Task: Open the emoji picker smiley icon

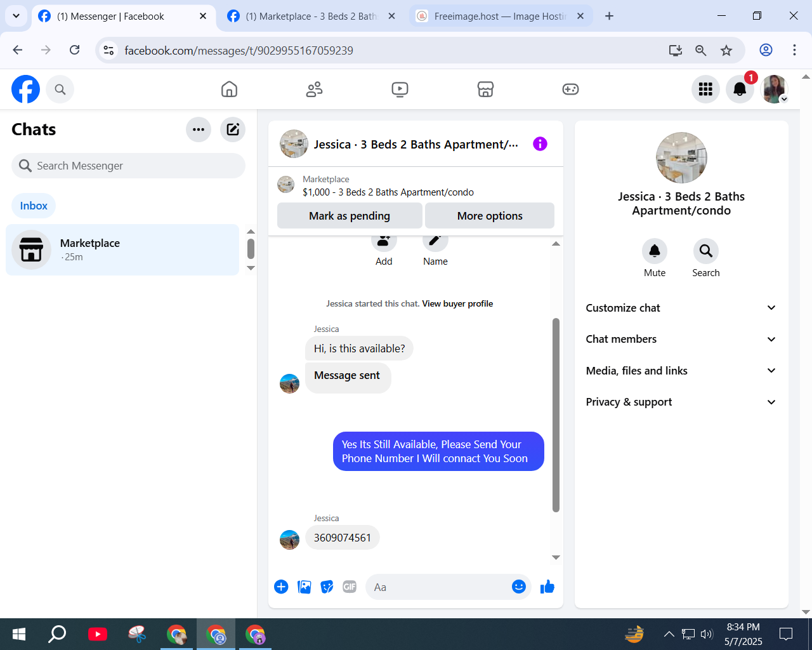Action: coord(519,587)
